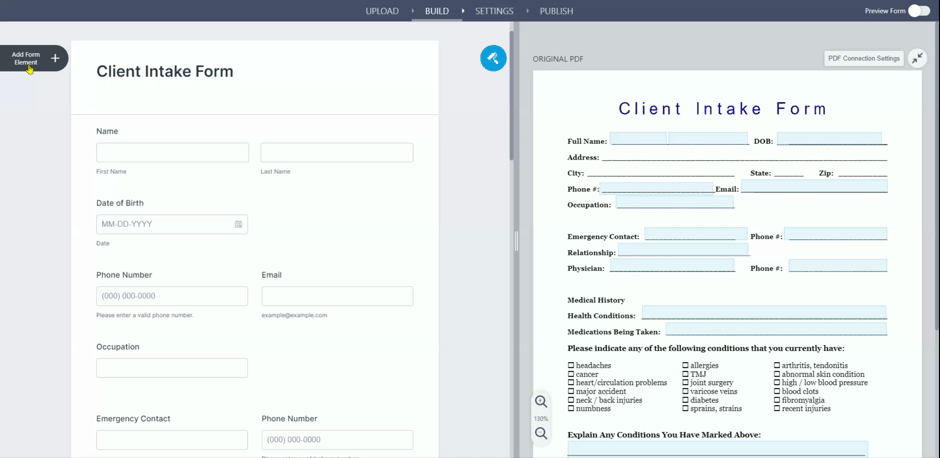The height and width of the screenshot is (458, 940).
Task: Click the Add Form Element button
Action: [x=26, y=58]
